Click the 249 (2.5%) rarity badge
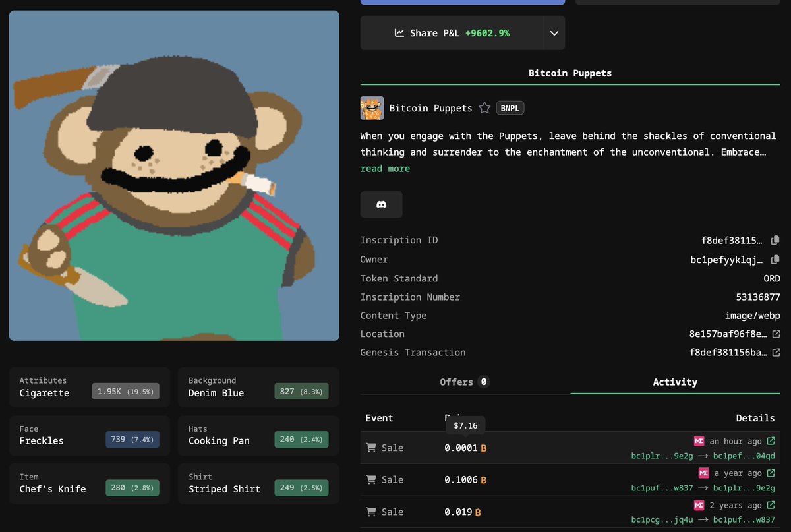The width and height of the screenshot is (791, 532). coord(301,488)
